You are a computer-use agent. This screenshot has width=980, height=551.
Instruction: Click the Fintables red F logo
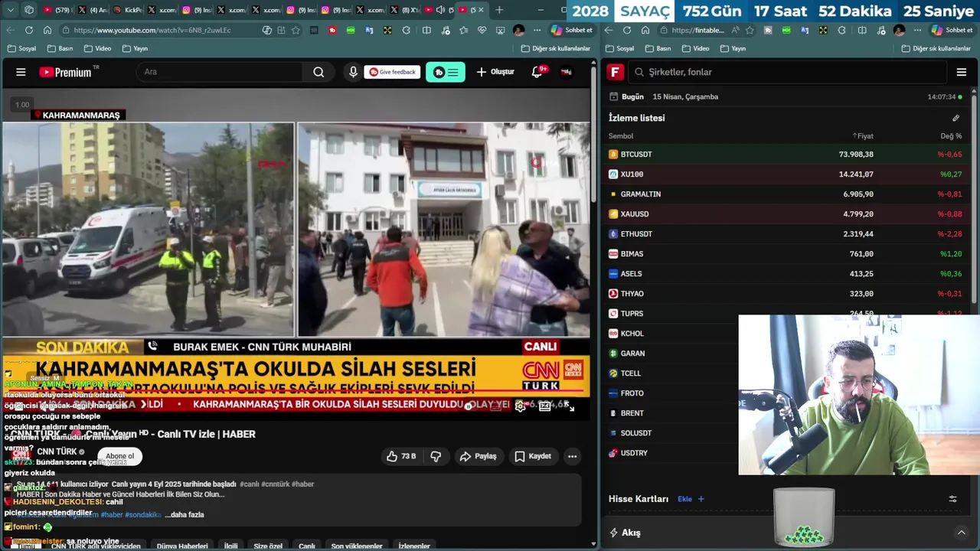pyautogui.click(x=615, y=72)
